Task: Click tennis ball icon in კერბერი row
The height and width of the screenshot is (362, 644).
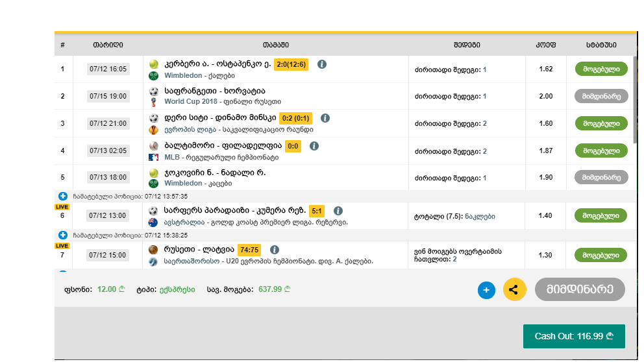Action: click(x=154, y=64)
